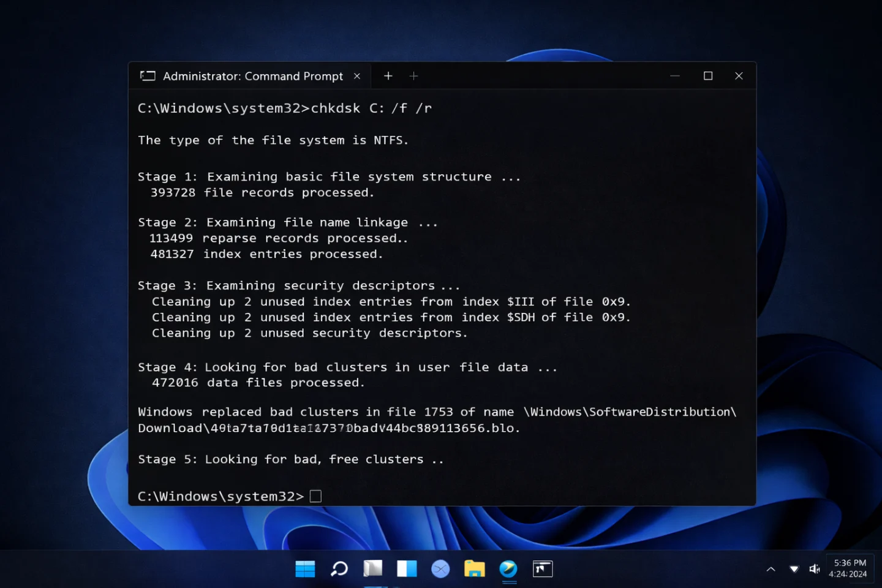Click the '393728 file records processed.' line
The image size is (882, 588).
(262, 193)
